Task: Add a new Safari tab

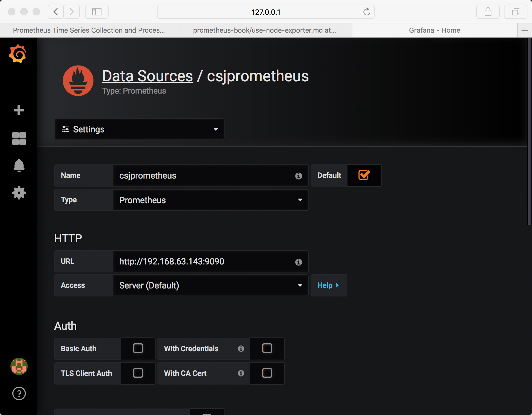Action: 525,30
